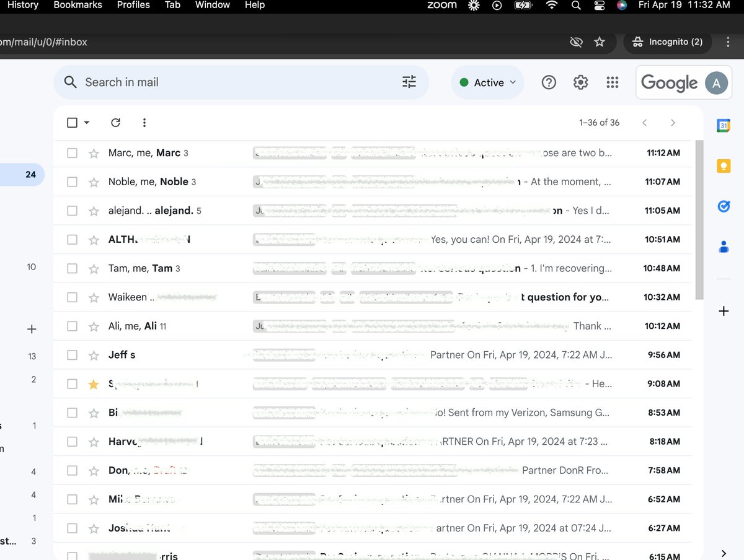Unstar the starred 9:08 AM email
Viewport: 744px width, 560px height.
click(x=94, y=384)
